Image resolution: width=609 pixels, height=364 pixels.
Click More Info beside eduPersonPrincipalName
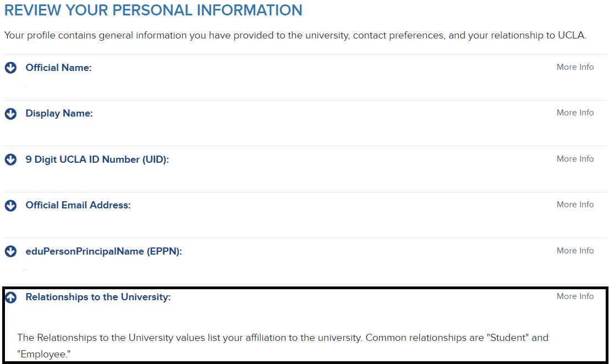(575, 251)
